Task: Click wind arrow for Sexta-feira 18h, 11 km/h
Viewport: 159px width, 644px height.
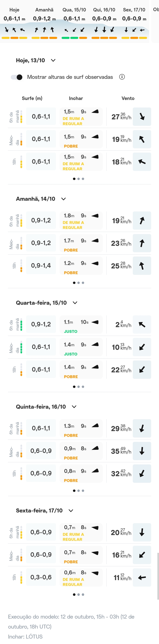Action: coord(142,577)
